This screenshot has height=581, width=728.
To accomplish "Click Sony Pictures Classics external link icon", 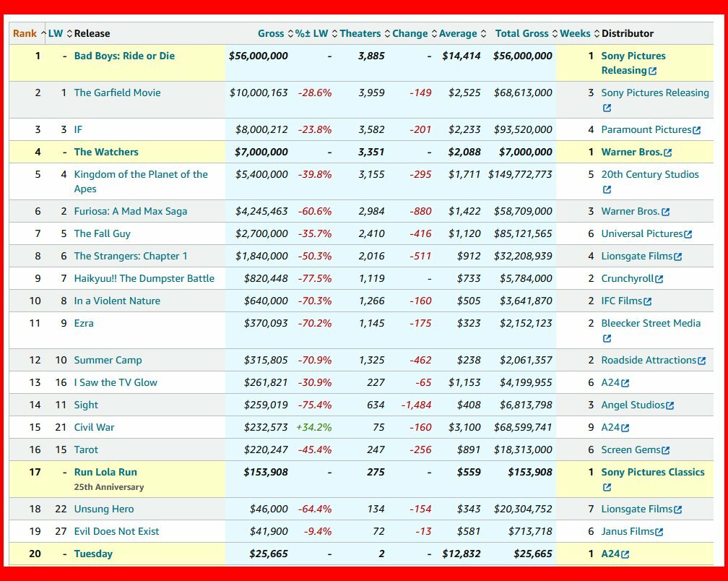I will click(607, 487).
